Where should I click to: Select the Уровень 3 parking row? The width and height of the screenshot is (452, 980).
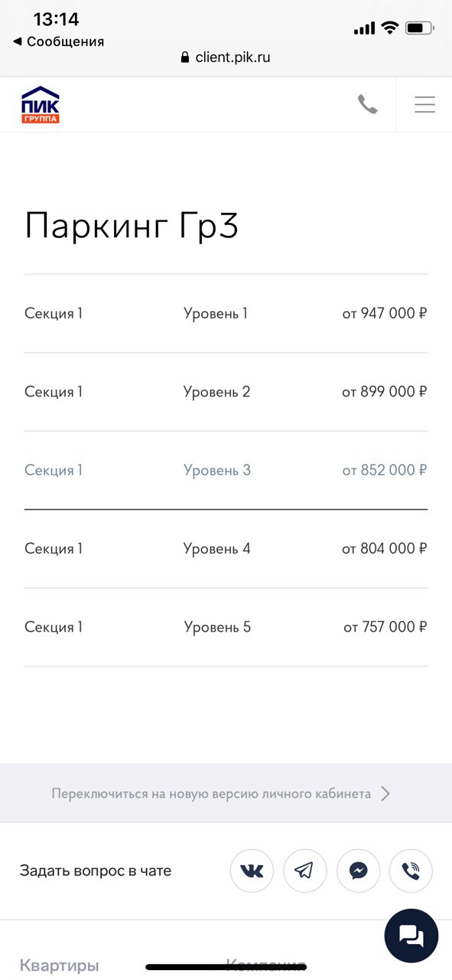point(226,470)
